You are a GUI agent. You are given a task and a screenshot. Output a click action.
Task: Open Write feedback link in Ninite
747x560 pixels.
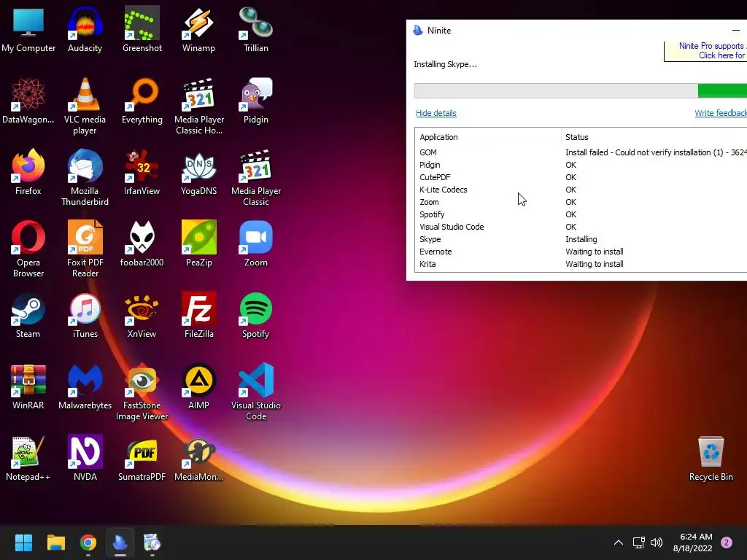(x=720, y=113)
